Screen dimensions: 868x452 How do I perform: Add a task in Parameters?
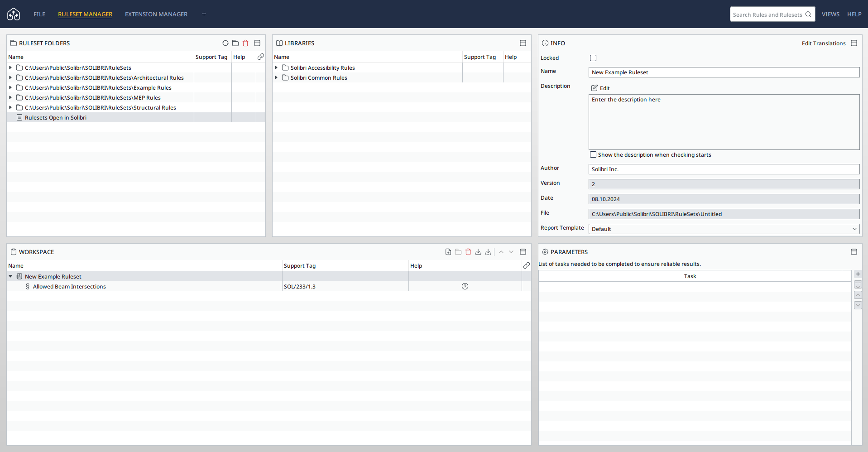click(x=858, y=274)
